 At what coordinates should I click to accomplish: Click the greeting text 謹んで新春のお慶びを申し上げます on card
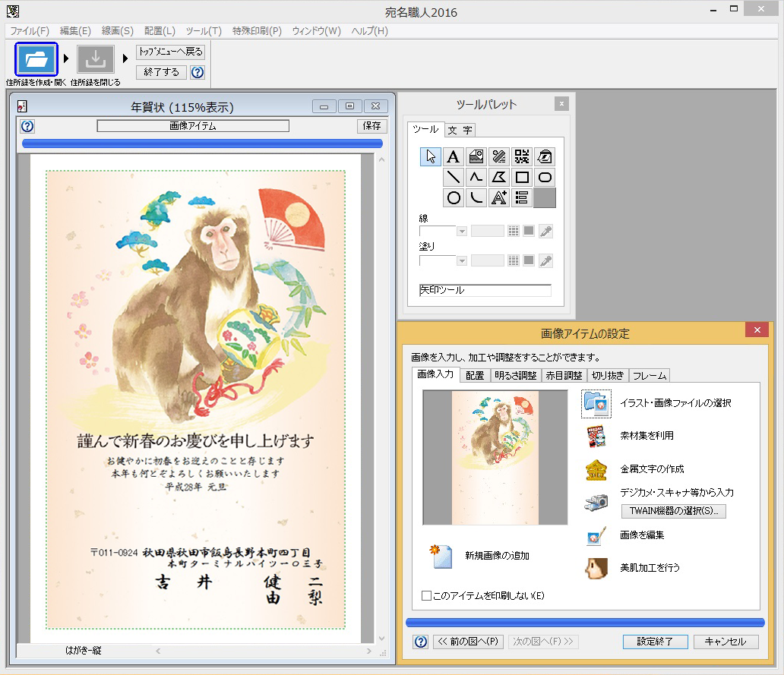pyautogui.click(x=195, y=440)
